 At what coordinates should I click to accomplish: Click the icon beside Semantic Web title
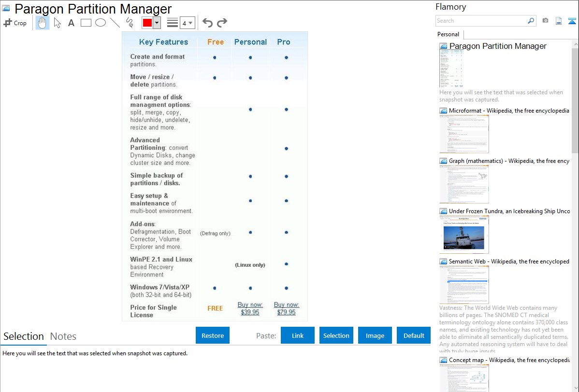(x=443, y=261)
